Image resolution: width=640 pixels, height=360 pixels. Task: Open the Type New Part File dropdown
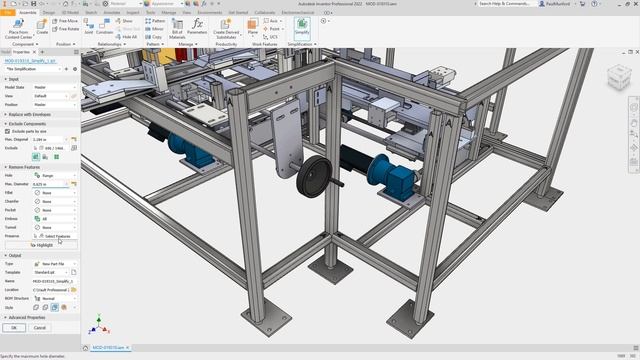(x=55, y=264)
